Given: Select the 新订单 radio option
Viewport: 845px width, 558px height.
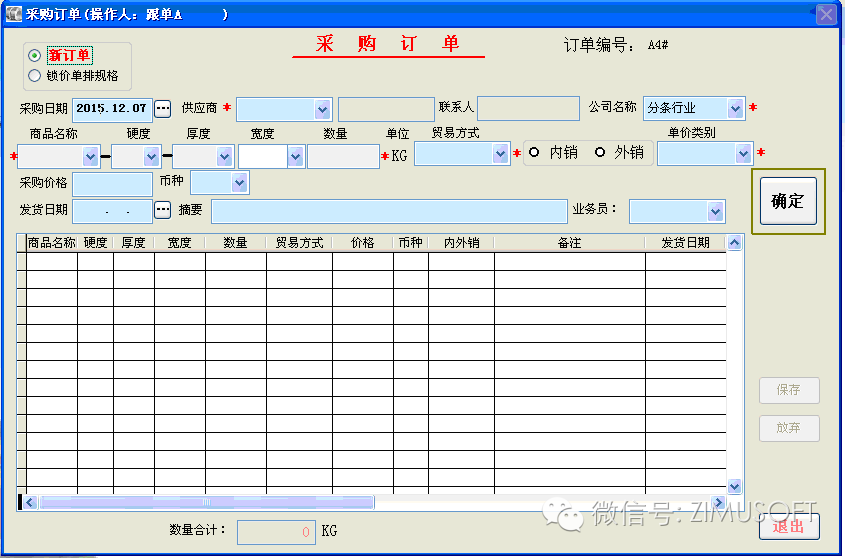Looking at the screenshot, I should 35,55.
